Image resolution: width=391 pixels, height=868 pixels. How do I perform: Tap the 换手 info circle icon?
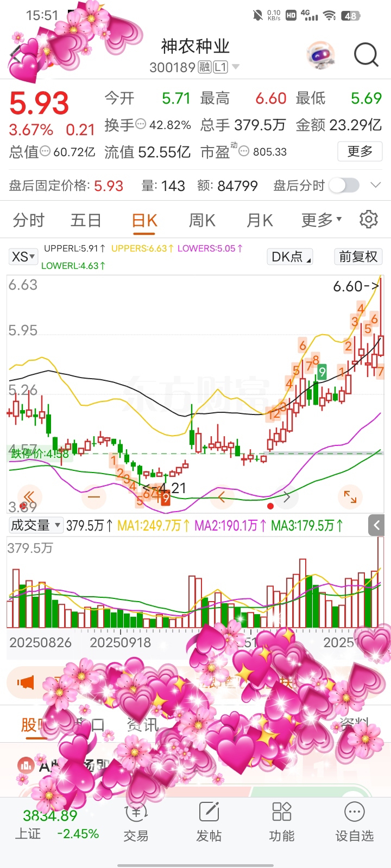[x=141, y=125]
